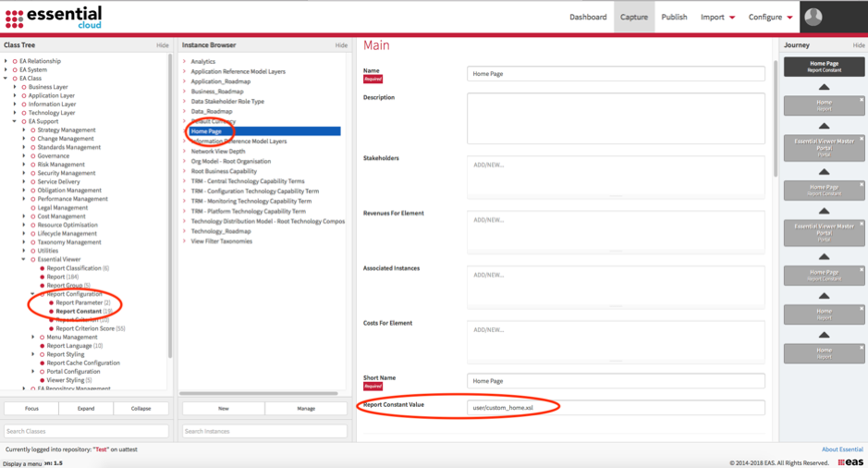This screenshot has height=468, width=868.
Task: Click the Essential Cloud logo
Action: click(x=53, y=18)
